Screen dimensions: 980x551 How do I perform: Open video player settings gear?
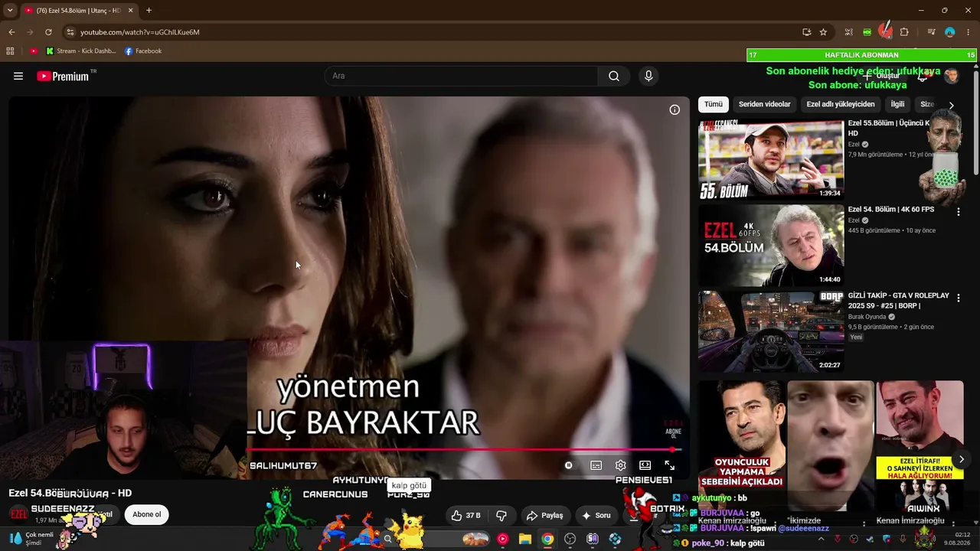pyautogui.click(x=621, y=465)
